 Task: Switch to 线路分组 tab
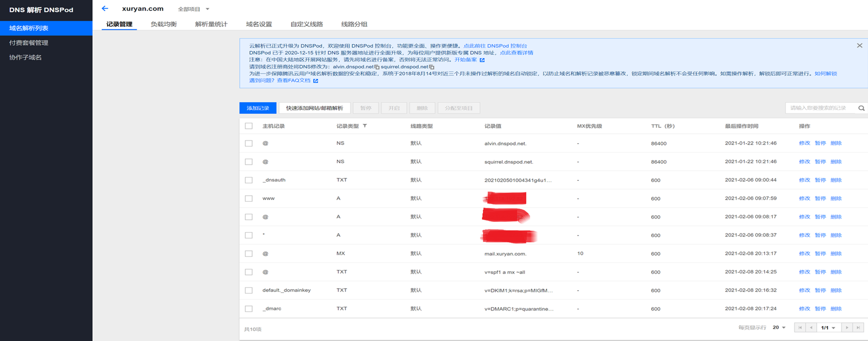point(354,24)
